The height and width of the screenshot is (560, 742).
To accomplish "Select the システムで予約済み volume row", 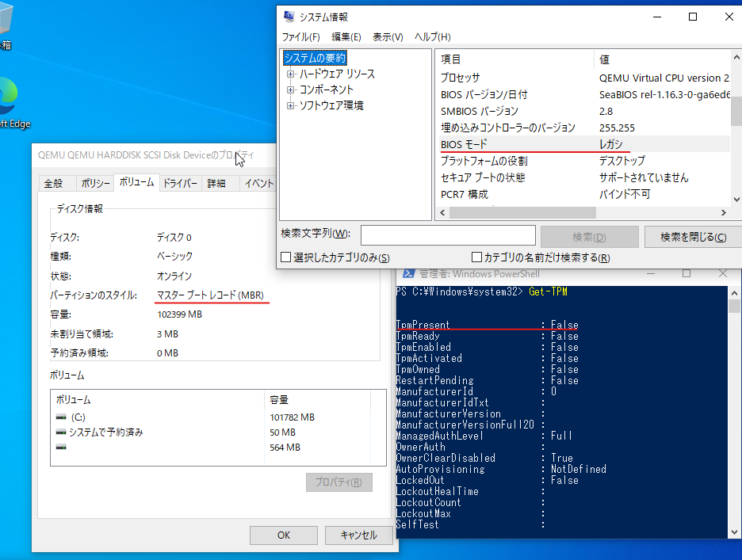I will (212, 432).
